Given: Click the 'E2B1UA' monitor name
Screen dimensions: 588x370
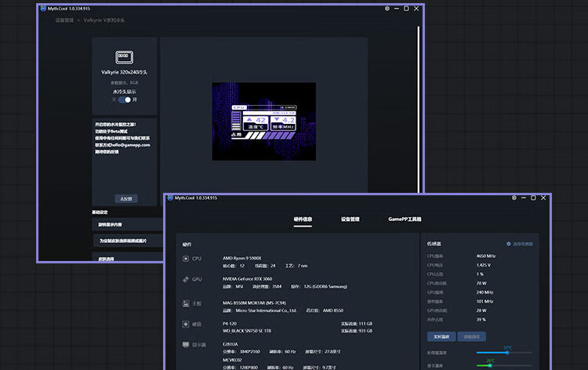Looking at the screenshot, I should click(230, 344).
